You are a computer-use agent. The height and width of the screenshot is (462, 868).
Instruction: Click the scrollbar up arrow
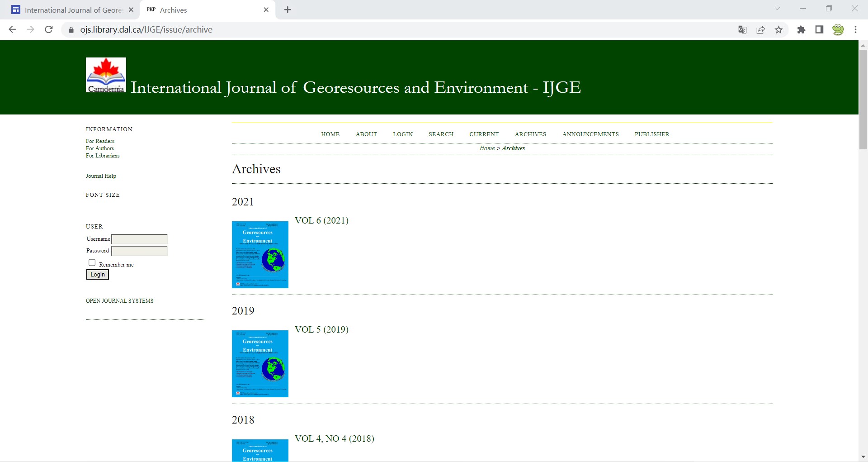pyautogui.click(x=863, y=45)
